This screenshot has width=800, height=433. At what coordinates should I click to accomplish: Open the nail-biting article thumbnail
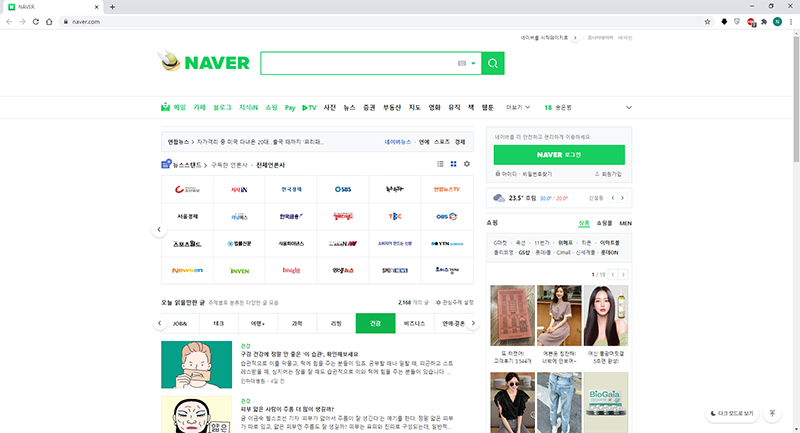coord(196,365)
